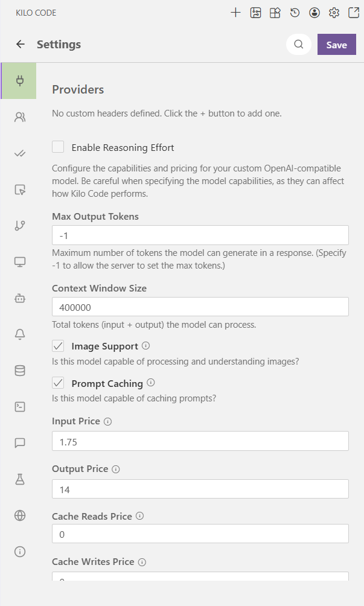Disable the Prompt Caching checkbox
Image resolution: width=364 pixels, height=606 pixels.
tap(58, 383)
